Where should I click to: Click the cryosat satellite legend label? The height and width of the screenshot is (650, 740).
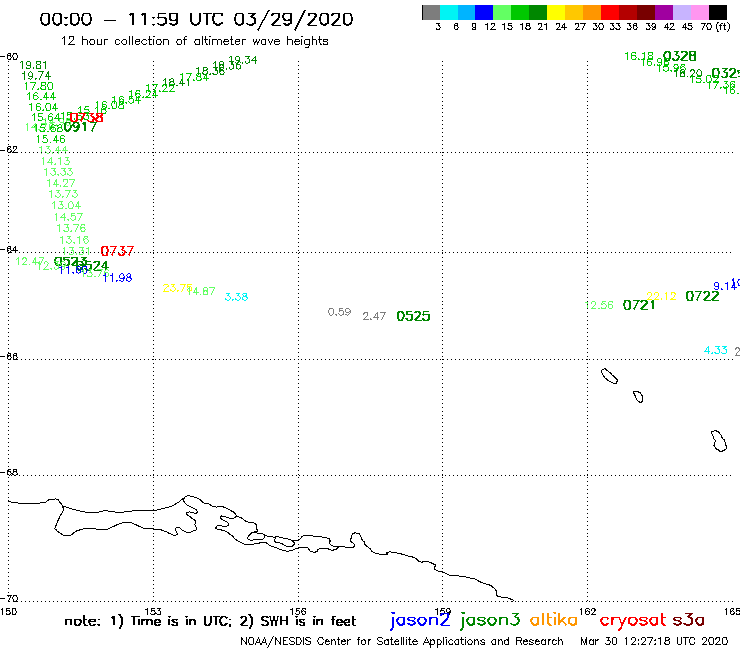633,620
